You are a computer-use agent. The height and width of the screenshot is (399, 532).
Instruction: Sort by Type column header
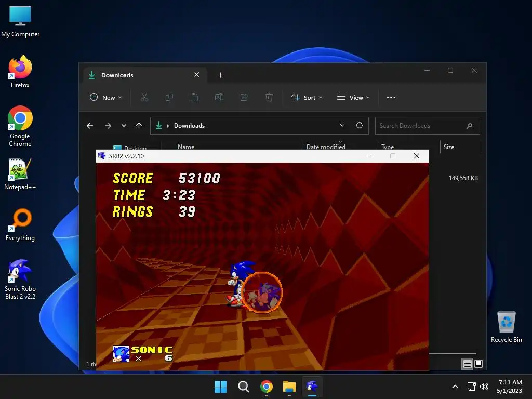point(388,147)
